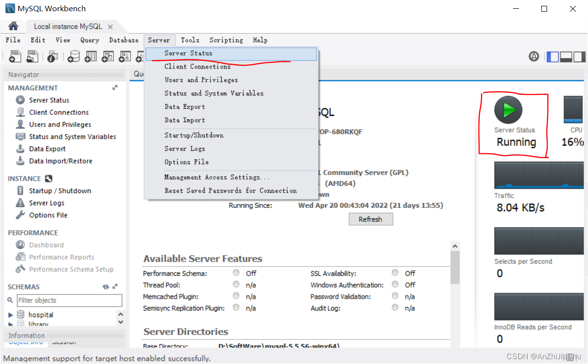
Task: Close the Server menu from the menu bar
Action: click(x=159, y=40)
